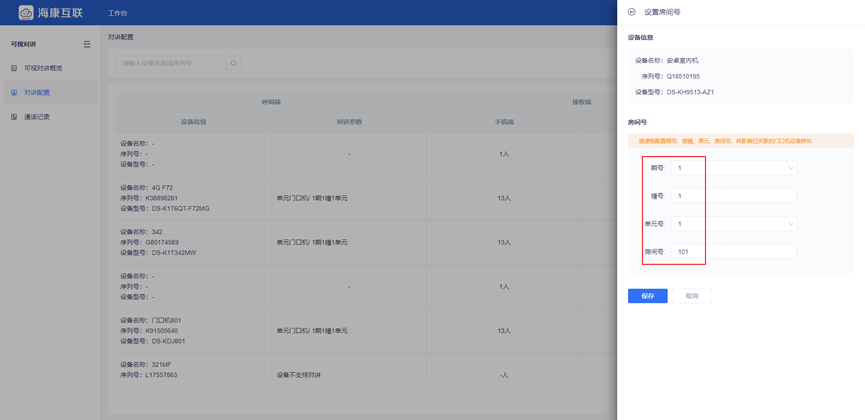Click the 通话记录 sidebar icon
865x420 pixels.
click(x=14, y=117)
